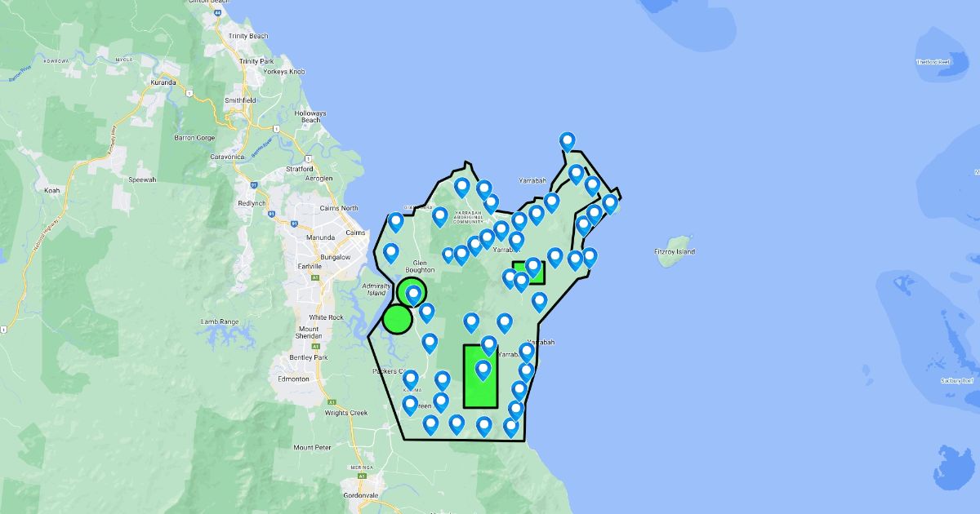Click the Cairns North label
The width and height of the screenshot is (980, 514).
tap(337, 208)
